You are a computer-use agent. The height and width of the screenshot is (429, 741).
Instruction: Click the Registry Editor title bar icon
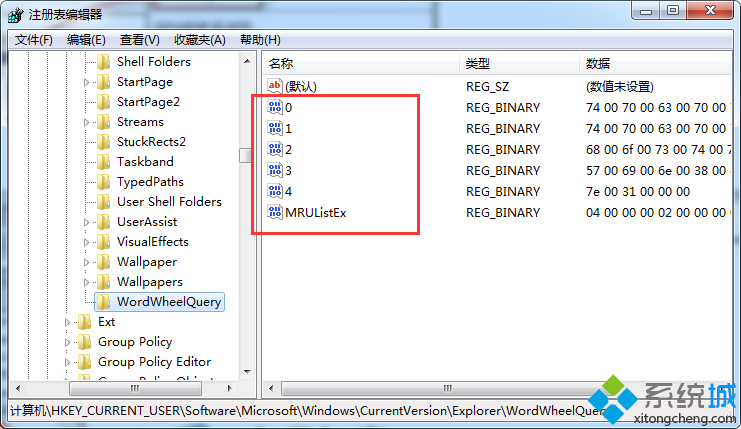[x=15, y=15]
